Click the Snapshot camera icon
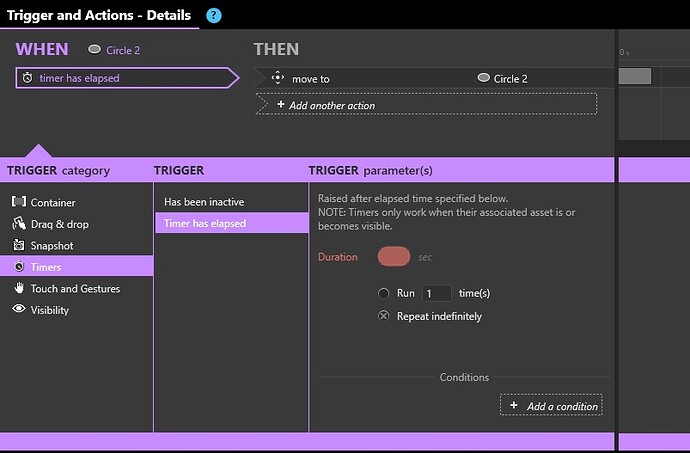Image resolution: width=690 pixels, height=453 pixels. tap(18, 245)
